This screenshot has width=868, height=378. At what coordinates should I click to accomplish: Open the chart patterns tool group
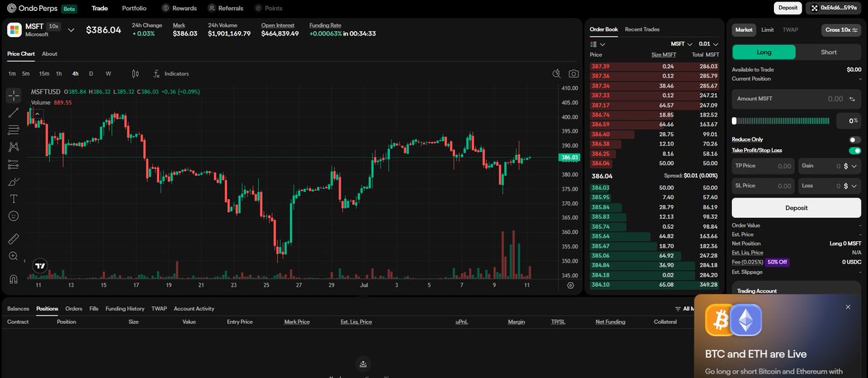coord(14,147)
